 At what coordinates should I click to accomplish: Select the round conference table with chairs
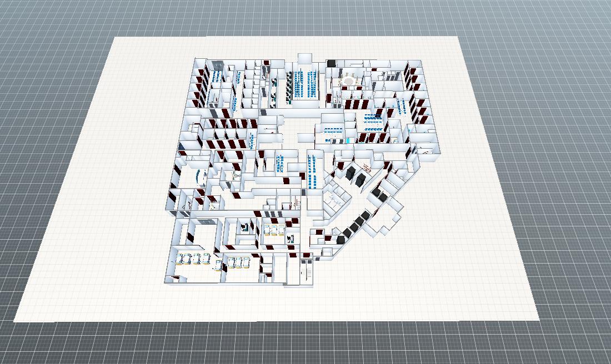pyautogui.click(x=349, y=80)
